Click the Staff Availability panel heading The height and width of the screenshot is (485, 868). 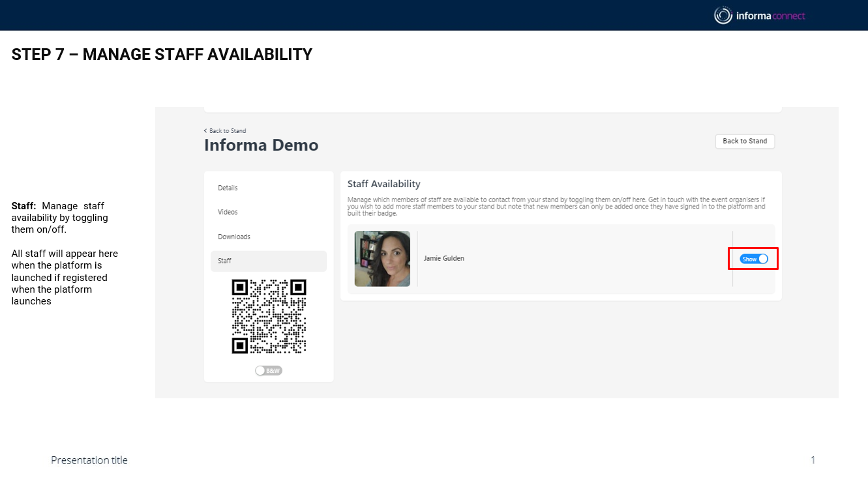pos(383,184)
